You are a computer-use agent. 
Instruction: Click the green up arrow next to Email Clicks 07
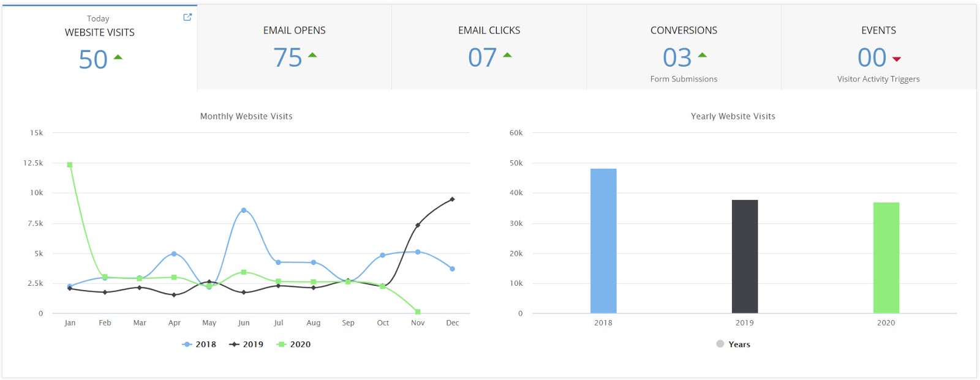[507, 55]
